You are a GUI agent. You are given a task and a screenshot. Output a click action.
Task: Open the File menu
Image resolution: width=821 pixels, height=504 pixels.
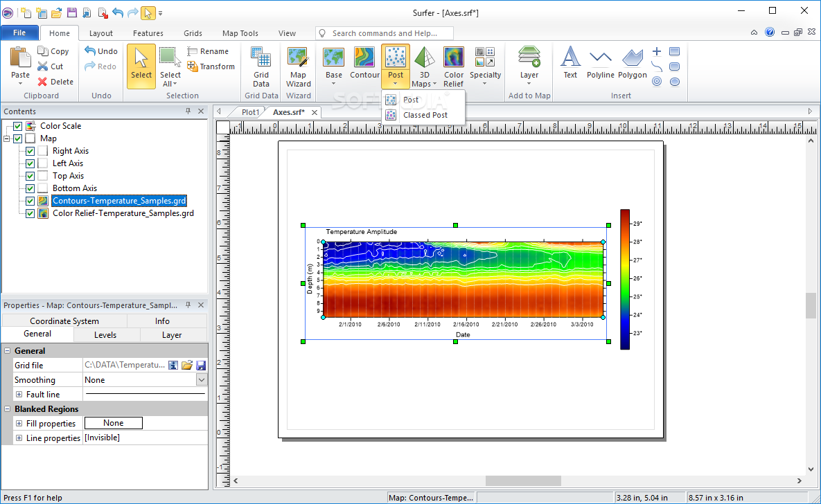[x=19, y=33]
